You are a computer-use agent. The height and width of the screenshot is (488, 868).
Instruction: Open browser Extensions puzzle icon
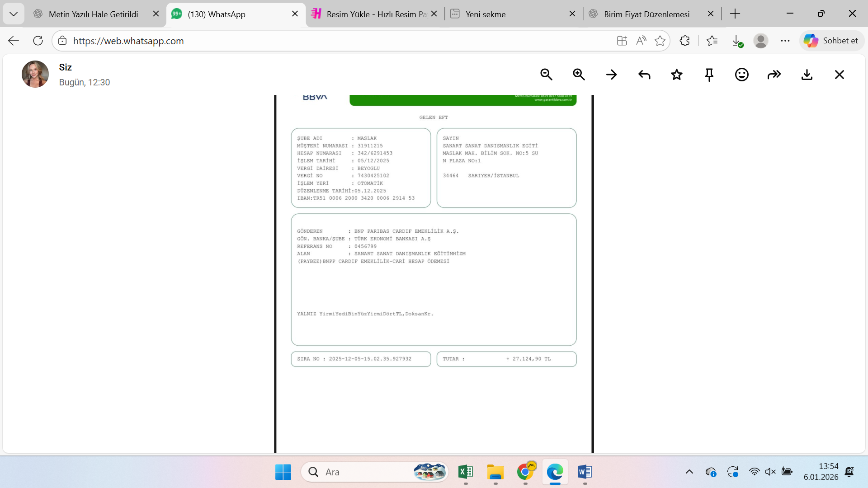click(x=685, y=41)
